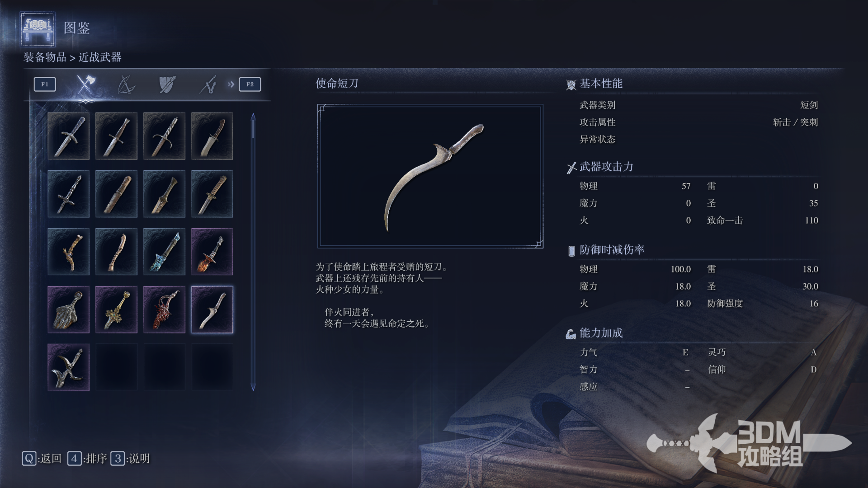
Task: Click the F2 next category button
Action: 250,84
